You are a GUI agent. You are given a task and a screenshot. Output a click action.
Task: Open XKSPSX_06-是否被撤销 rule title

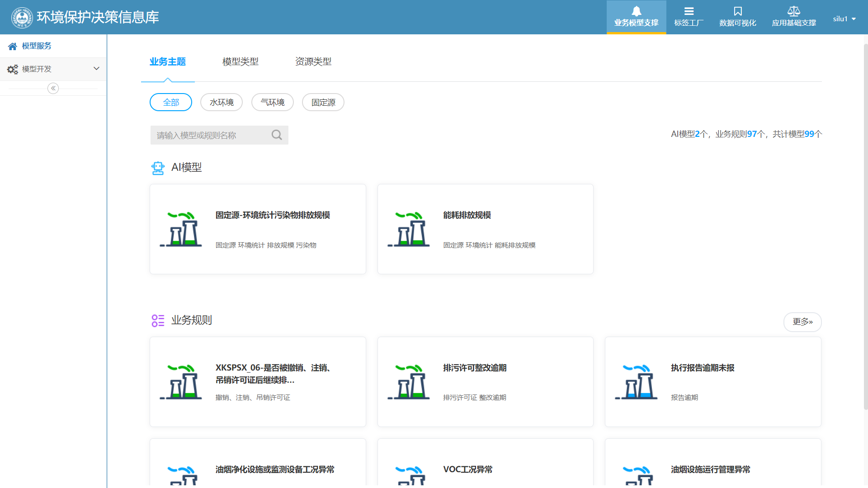(x=273, y=374)
